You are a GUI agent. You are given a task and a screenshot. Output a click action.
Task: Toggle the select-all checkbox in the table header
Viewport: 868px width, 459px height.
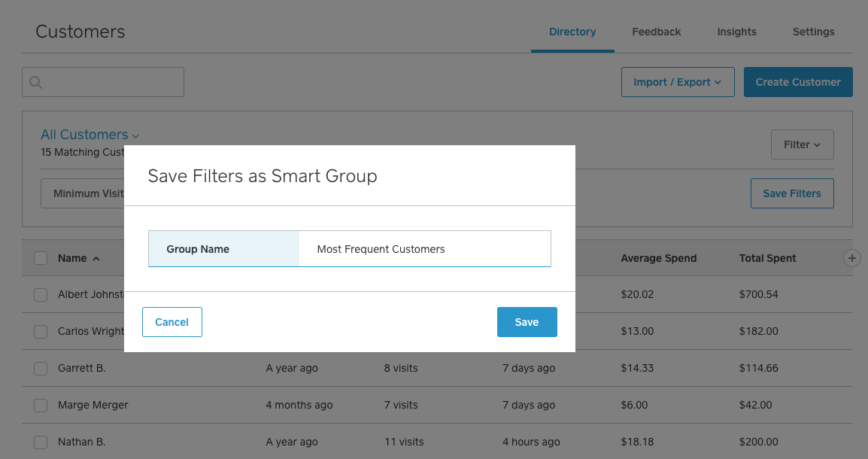pos(41,258)
